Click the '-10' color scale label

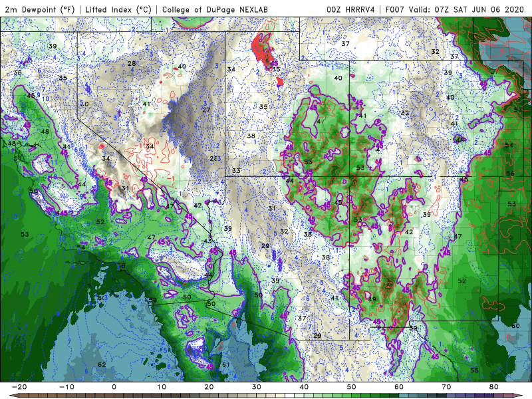click(66, 387)
